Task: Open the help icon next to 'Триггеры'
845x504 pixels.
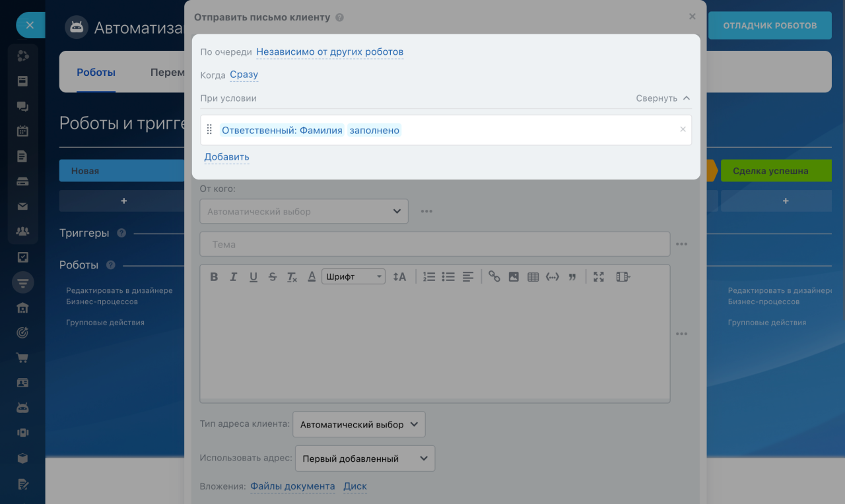Action: (121, 233)
